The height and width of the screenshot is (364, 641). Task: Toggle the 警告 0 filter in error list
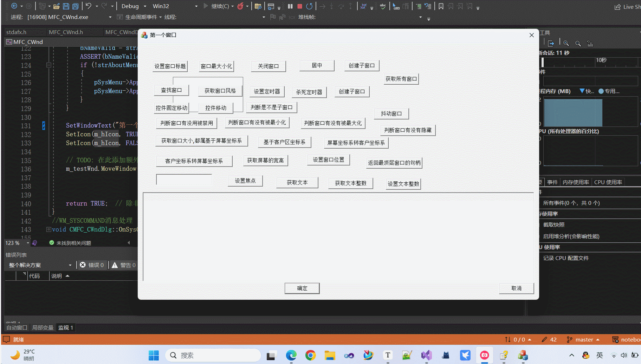[123, 265]
